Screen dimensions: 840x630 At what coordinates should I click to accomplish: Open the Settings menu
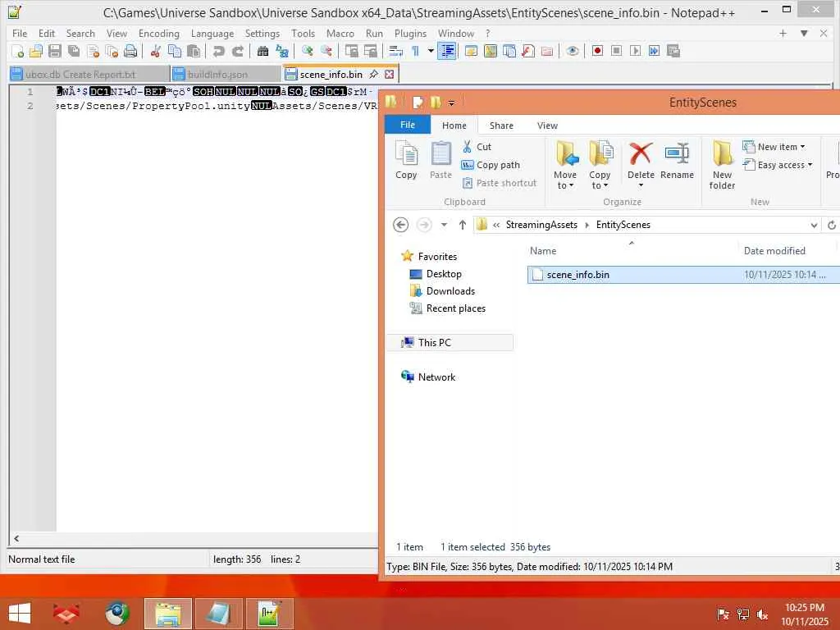[262, 33]
